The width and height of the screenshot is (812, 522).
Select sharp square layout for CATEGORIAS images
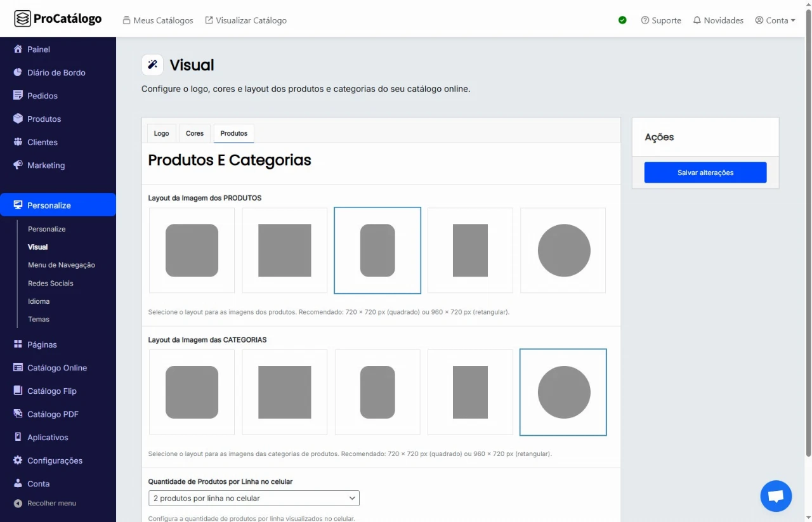(x=285, y=392)
